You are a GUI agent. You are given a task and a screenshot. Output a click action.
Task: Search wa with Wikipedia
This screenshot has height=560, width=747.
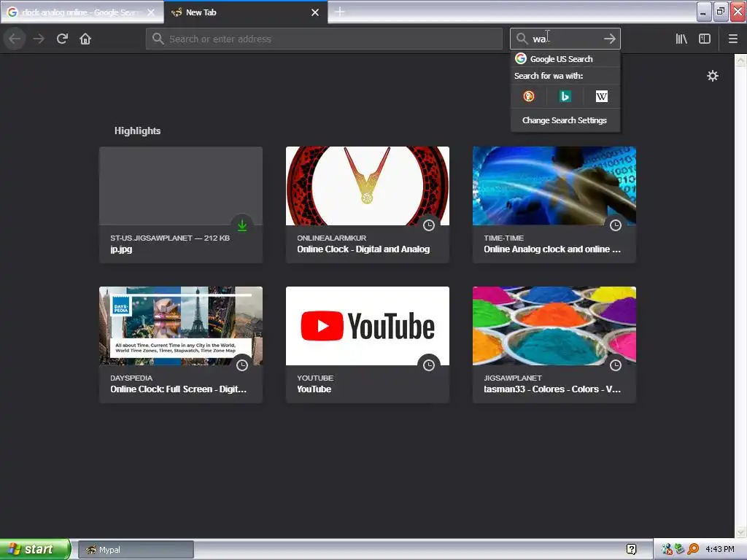pos(601,96)
